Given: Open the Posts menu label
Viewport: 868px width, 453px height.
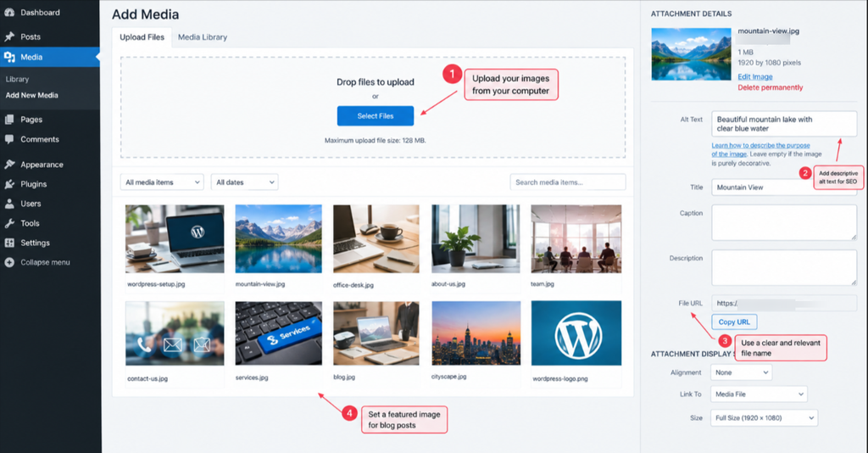Looking at the screenshot, I should [31, 36].
